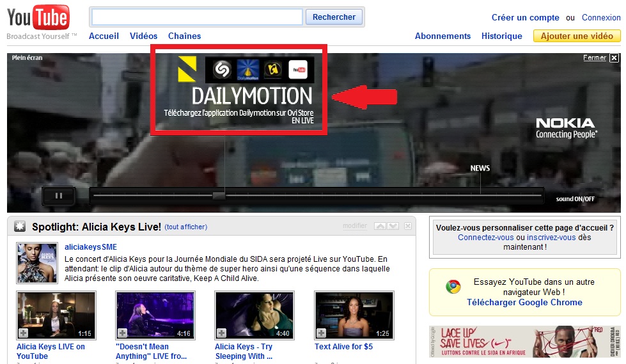Add Text Alive for $5 to queue
The height and width of the screenshot is (364, 626).
click(x=322, y=333)
